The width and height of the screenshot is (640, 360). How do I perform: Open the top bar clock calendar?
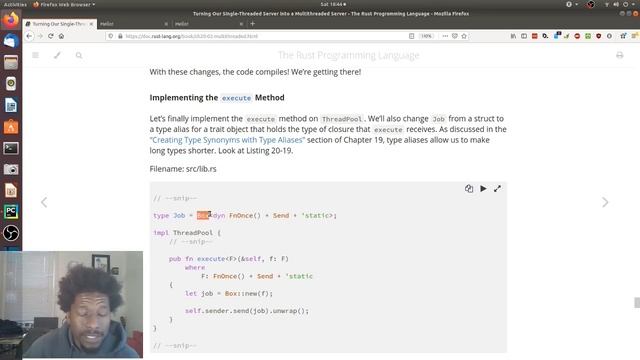333,4
